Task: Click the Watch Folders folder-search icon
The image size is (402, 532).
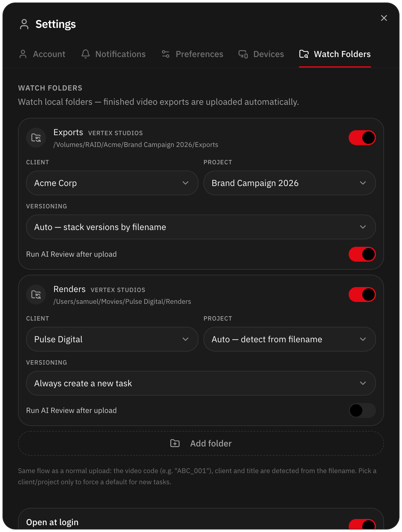Action: [304, 54]
